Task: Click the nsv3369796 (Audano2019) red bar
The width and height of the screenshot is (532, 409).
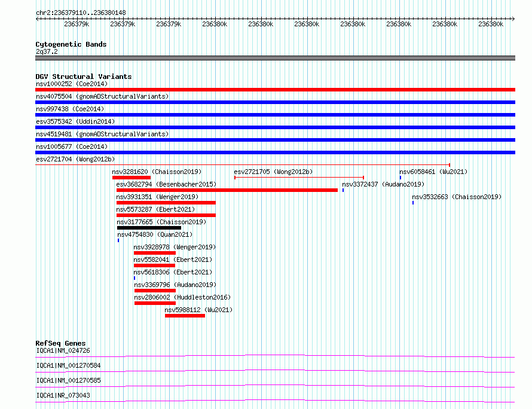Action: (x=155, y=291)
